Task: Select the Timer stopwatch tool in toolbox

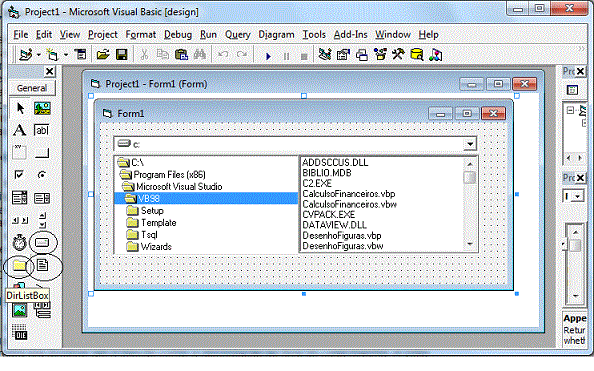Action: click(20, 243)
